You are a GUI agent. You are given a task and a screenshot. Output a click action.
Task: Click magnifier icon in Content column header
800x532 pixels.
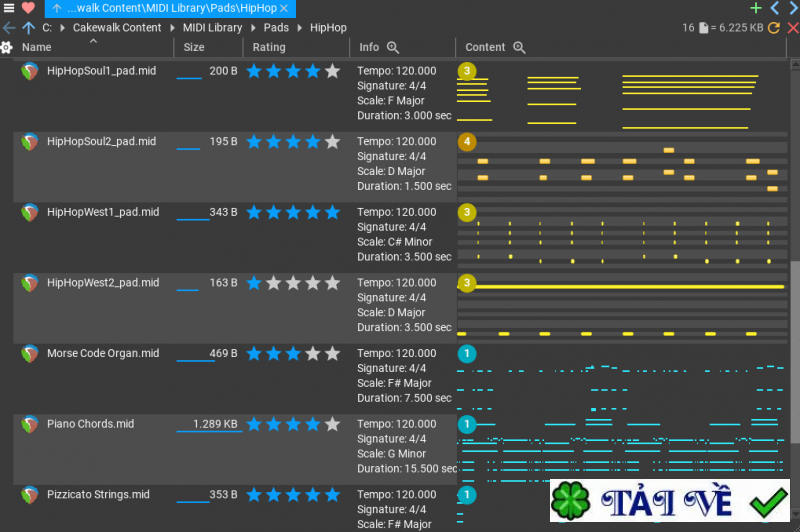pos(519,47)
